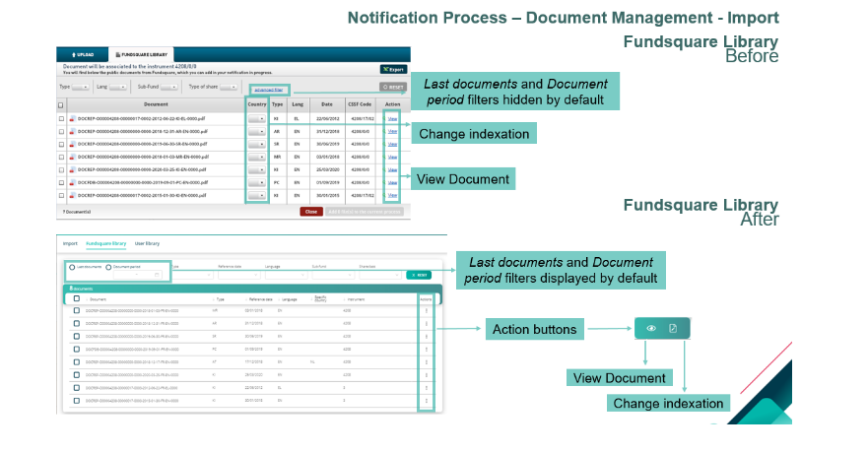Click the Change indexation document-edit action icon

coord(673,329)
